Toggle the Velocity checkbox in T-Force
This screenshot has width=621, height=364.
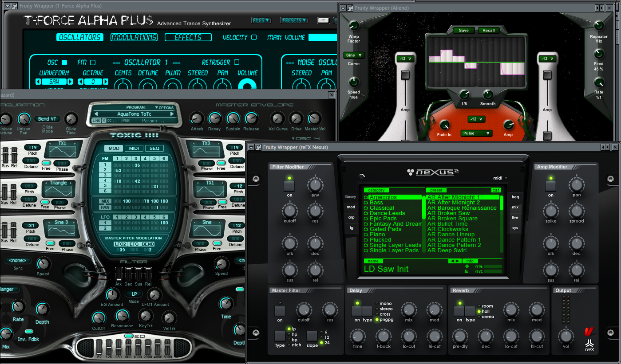[254, 37]
